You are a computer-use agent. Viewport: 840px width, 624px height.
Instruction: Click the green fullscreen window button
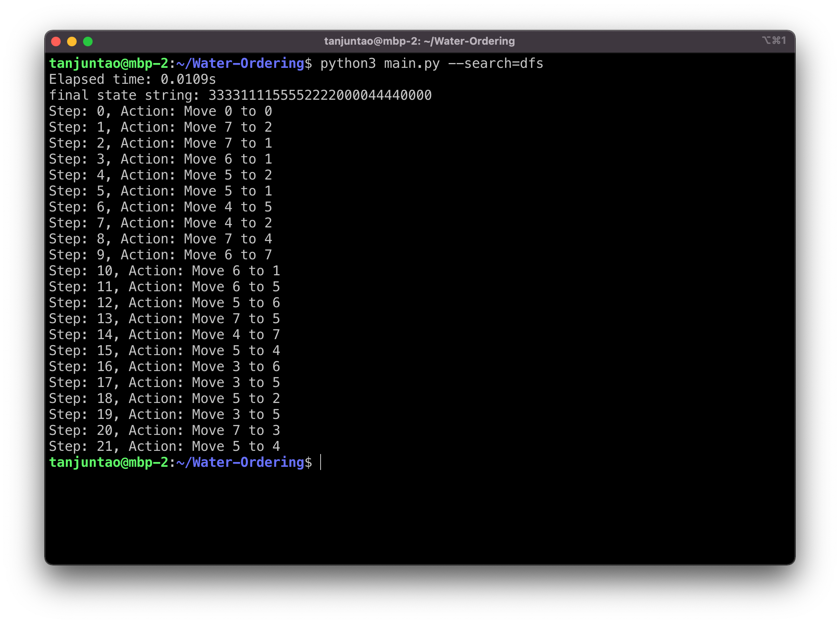click(88, 41)
